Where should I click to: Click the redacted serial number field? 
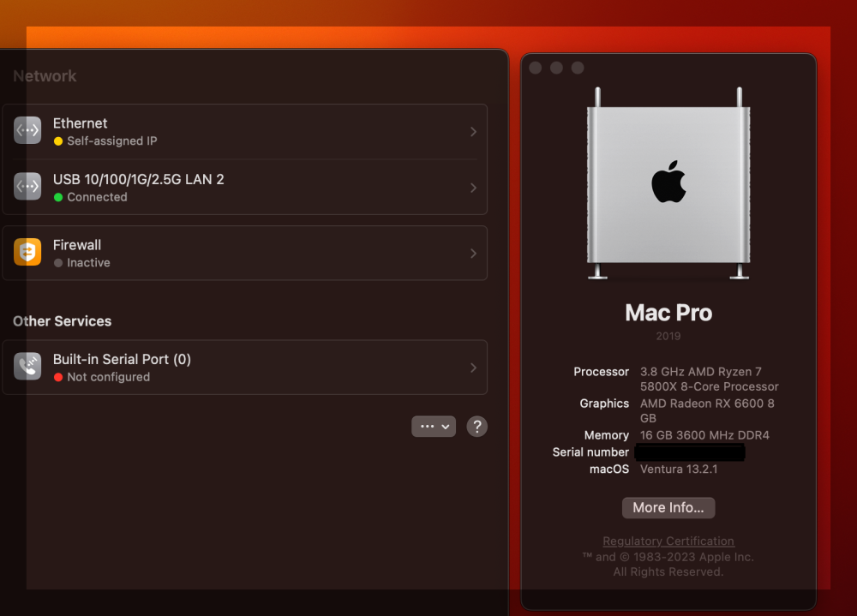click(x=690, y=452)
